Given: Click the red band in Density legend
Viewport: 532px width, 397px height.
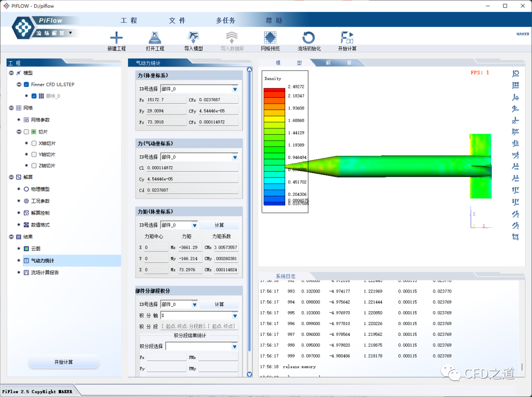Looking at the screenshot, I should tap(274, 91).
